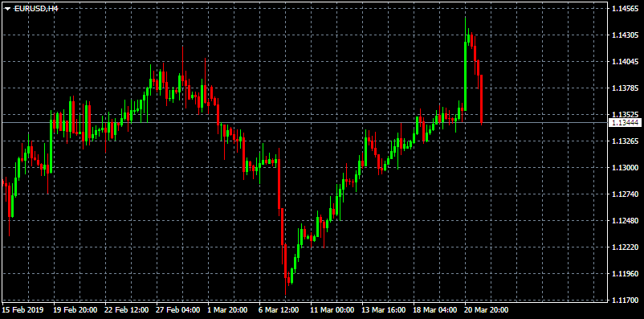This screenshot has height=319, width=644.
Task: Click the last red candle on chart
Action: click(x=481, y=99)
